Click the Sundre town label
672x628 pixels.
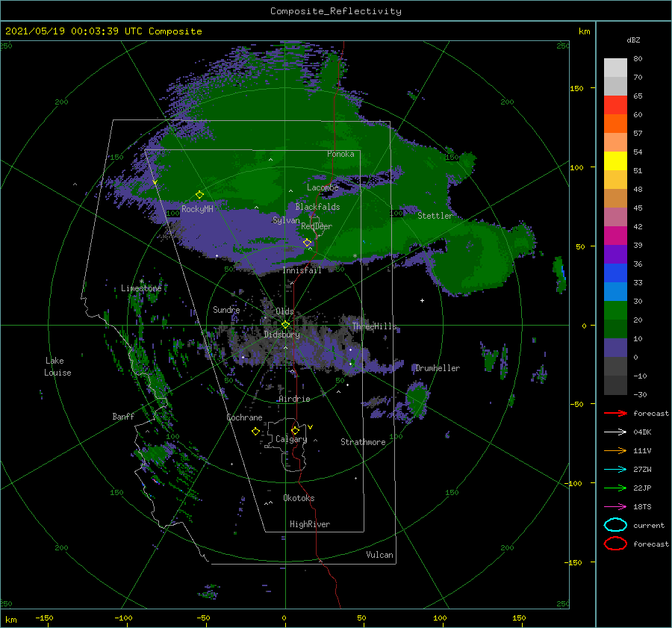click(x=227, y=309)
